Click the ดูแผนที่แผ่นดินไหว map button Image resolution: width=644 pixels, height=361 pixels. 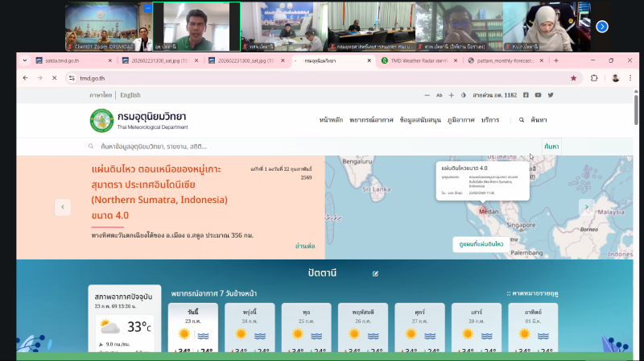tap(482, 243)
